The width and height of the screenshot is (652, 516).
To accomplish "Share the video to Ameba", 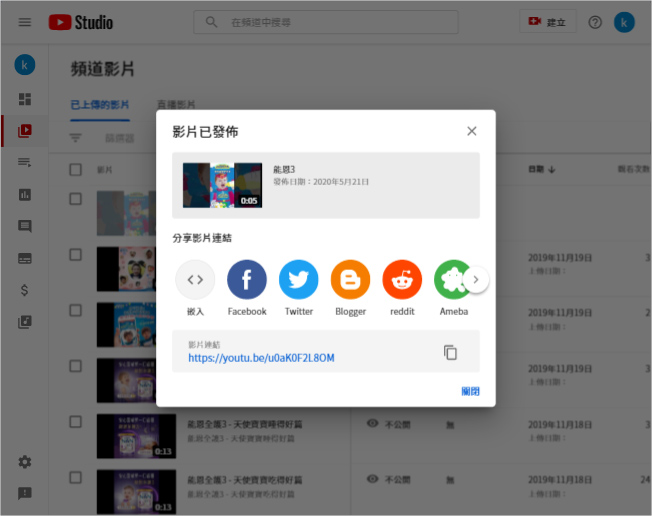I will pyautogui.click(x=452, y=279).
